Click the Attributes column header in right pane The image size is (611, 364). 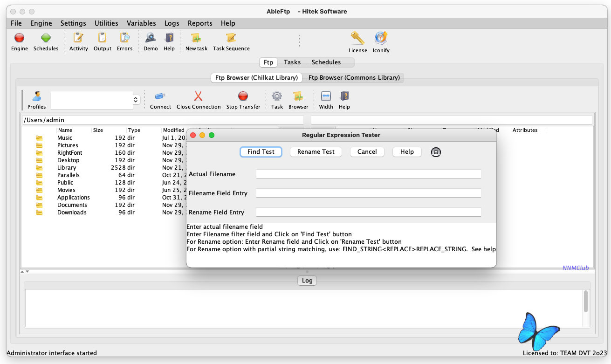coord(525,130)
